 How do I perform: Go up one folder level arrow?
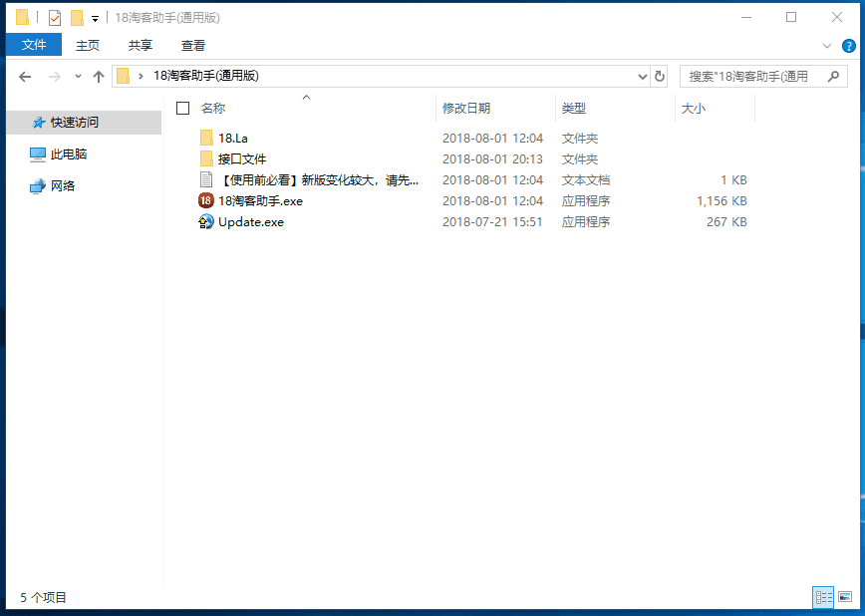pos(98,77)
